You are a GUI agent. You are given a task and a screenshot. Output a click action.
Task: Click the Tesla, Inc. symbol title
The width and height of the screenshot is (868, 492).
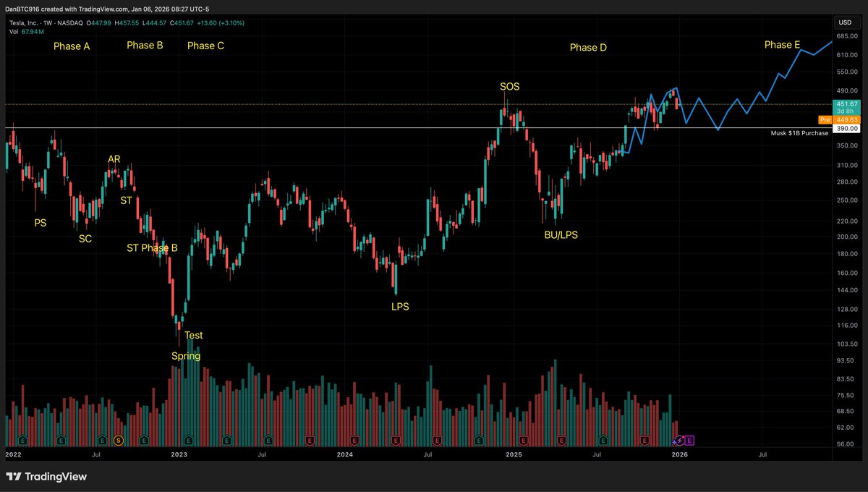(x=24, y=22)
